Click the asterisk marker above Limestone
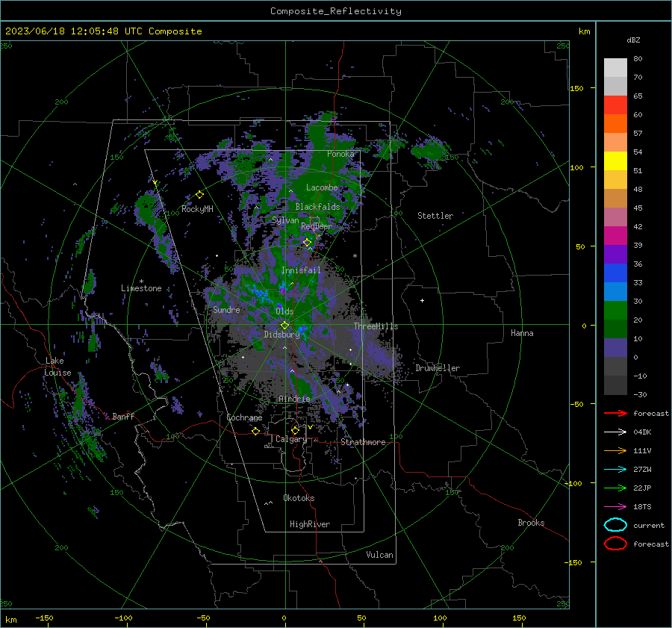The image size is (672, 628). (141, 282)
